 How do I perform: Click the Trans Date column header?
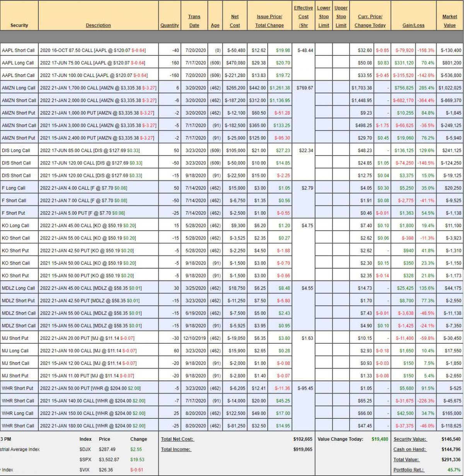coord(194,21)
